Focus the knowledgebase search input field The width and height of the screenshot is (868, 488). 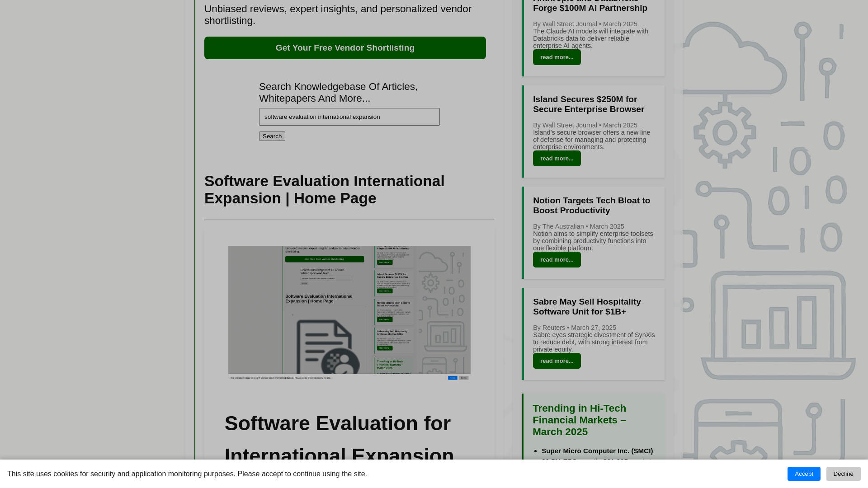pyautogui.click(x=349, y=117)
